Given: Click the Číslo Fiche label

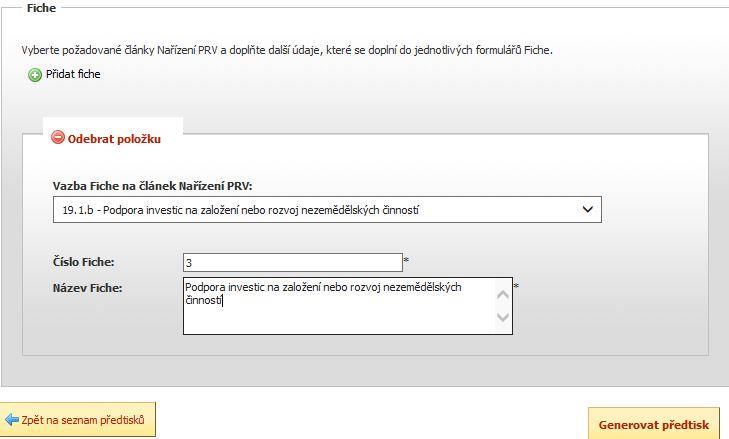Looking at the screenshot, I should click(84, 262).
